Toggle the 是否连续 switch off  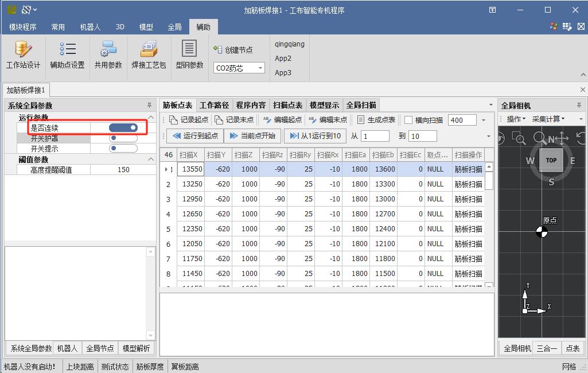(x=123, y=127)
